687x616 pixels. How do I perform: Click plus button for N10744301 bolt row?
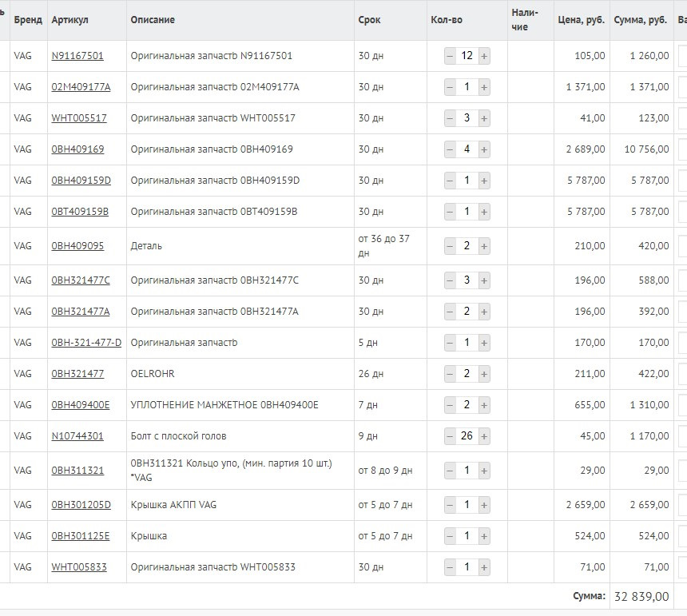pyautogui.click(x=484, y=436)
